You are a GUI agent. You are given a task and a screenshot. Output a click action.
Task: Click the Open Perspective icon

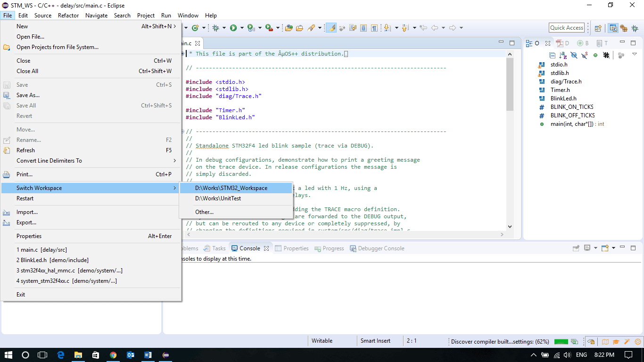tap(598, 28)
